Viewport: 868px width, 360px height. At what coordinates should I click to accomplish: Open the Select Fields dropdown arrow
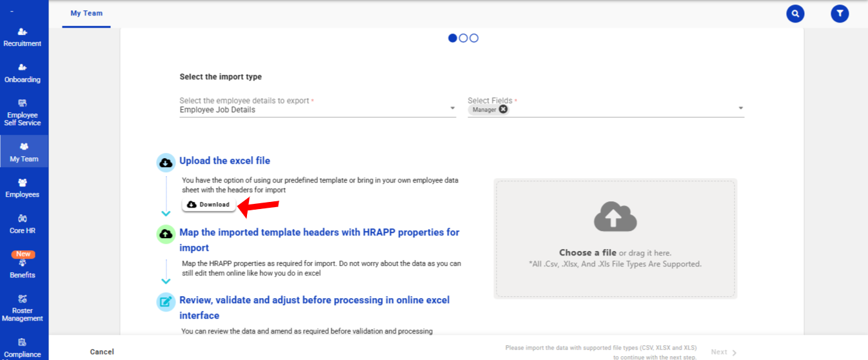click(x=740, y=108)
